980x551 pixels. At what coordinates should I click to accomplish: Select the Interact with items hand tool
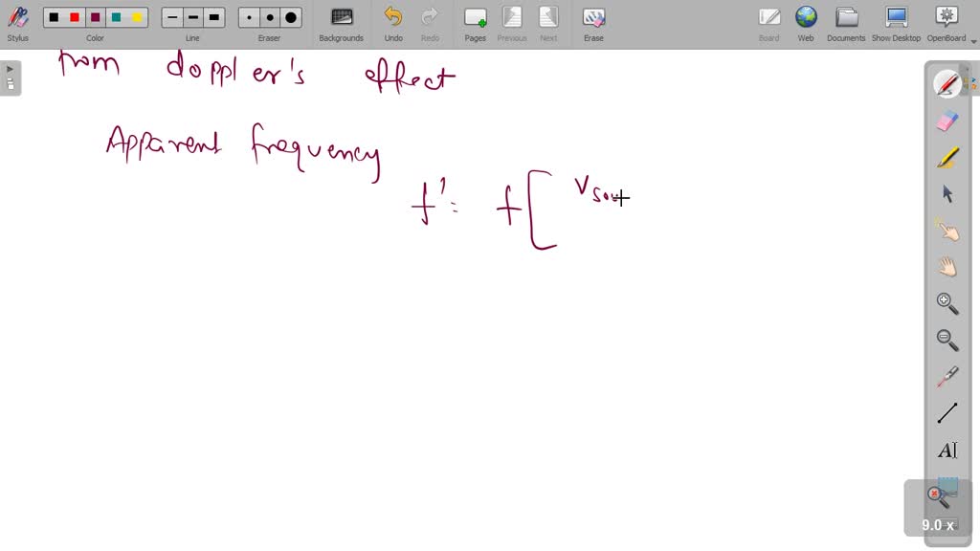[x=947, y=231]
